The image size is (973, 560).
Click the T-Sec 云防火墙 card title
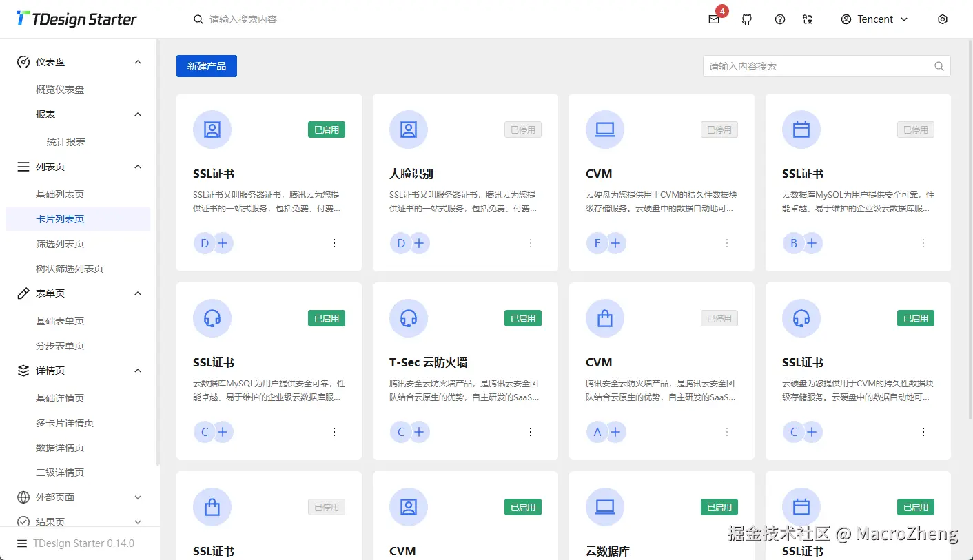click(x=429, y=362)
